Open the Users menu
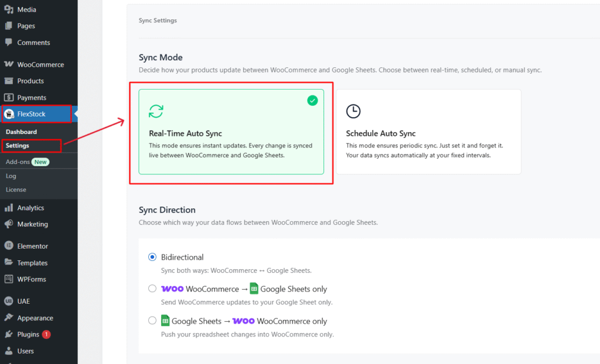The image size is (600, 364). (x=26, y=351)
